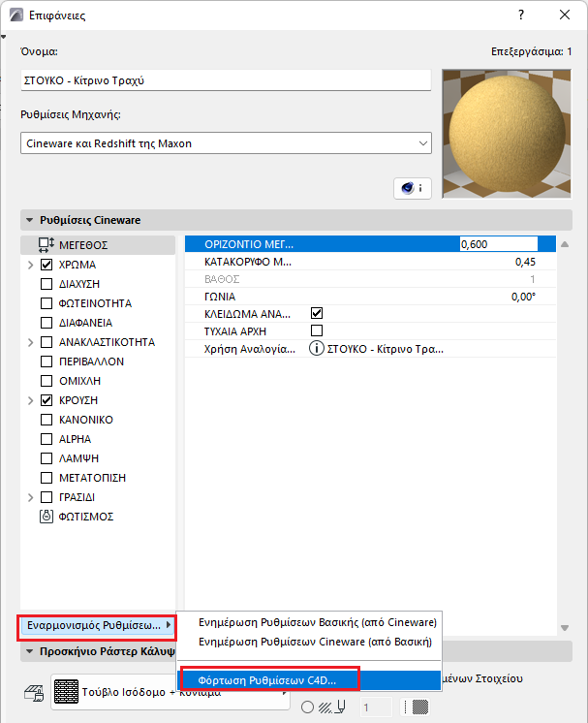The height and width of the screenshot is (723, 588).
Task: Choose Φόρτωση Ρυθμίσεων C4D... menu item
Action: tap(309, 680)
